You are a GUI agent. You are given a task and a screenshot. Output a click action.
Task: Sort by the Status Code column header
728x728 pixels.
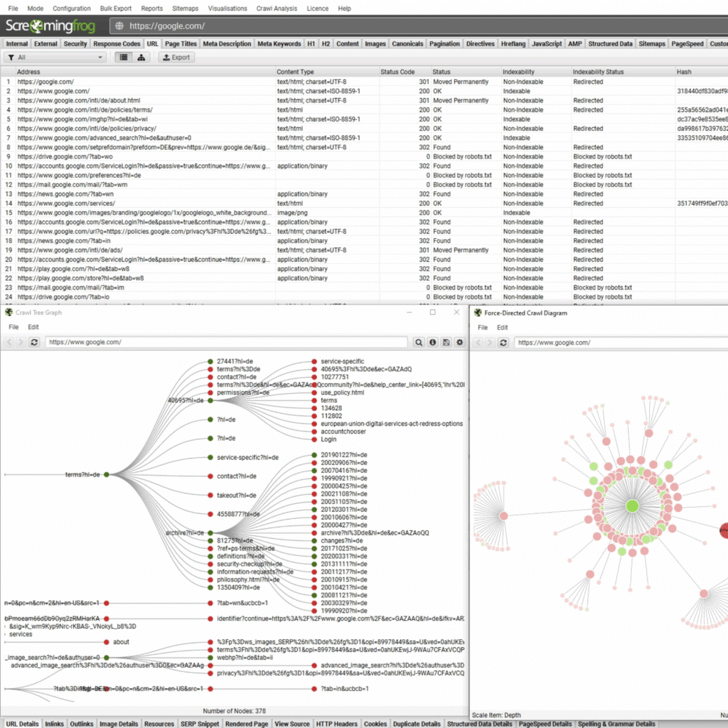tap(405, 72)
